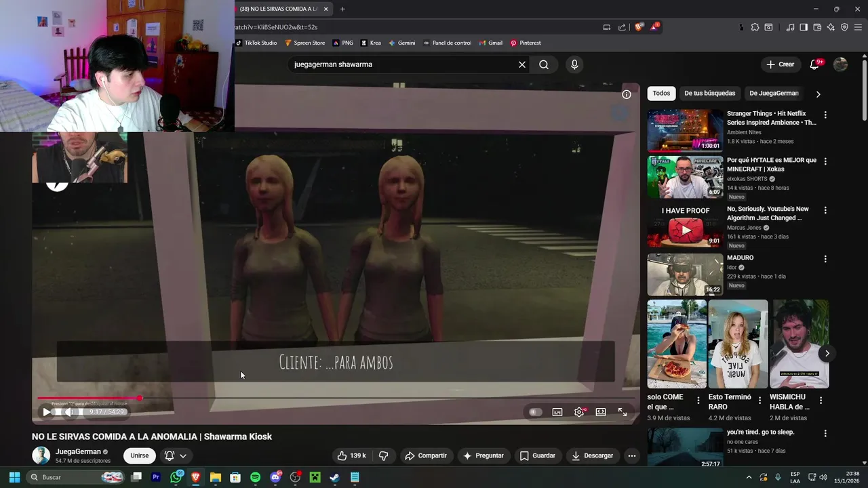Start voice search with the microphone
The width and height of the screenshot is (868, 488).
(574, 64)
